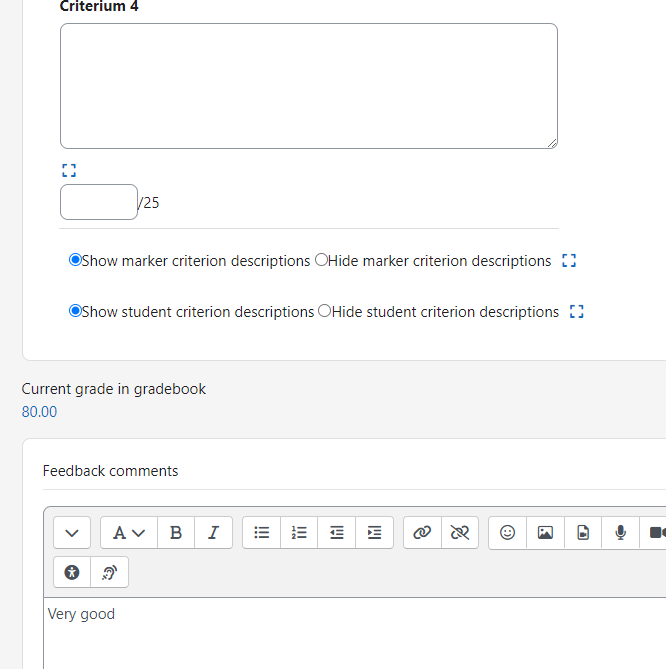Toggle bold formatting
The width and height of the screenshot is (666, 669).
click(176, 532)
